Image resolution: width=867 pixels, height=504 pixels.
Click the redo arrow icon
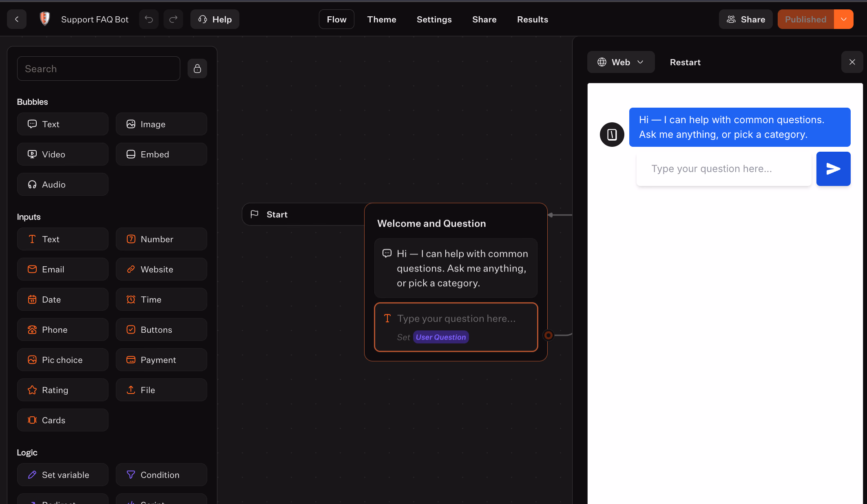coord(173,19)
